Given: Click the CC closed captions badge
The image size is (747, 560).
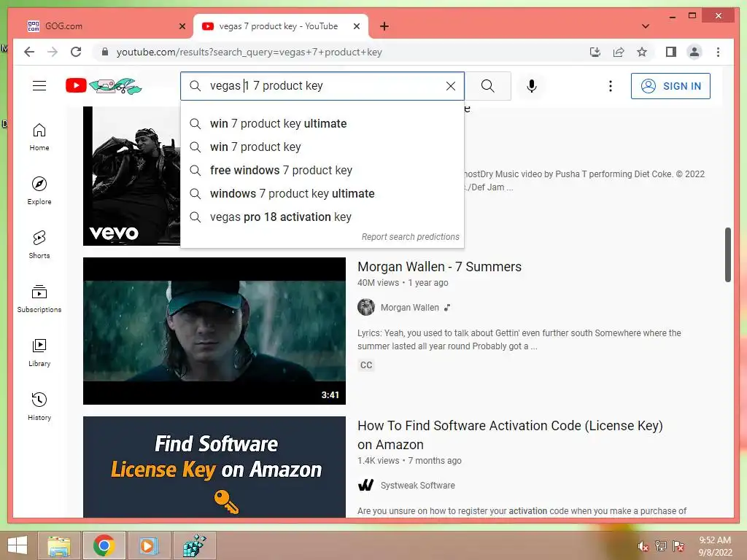Looking at the screenshot, I should coord(366,365).
